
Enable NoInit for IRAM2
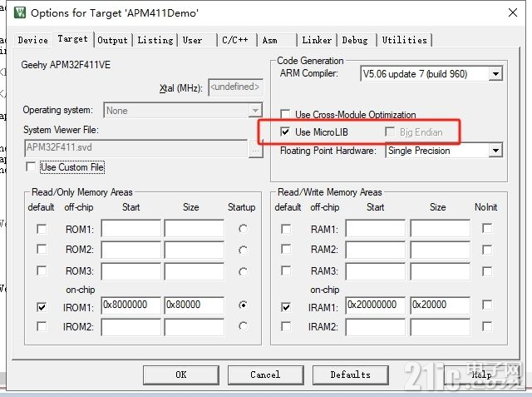(x=487, y=327)
